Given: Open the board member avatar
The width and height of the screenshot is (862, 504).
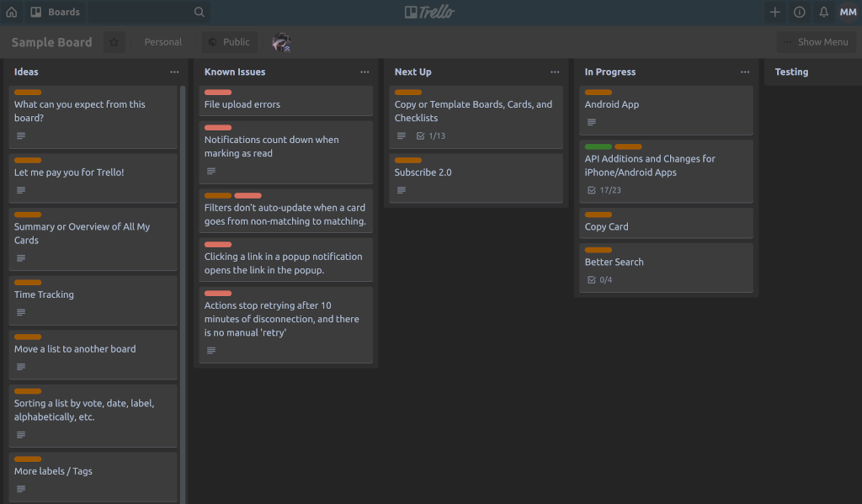Looking at the screenshot, I should [x=281, y=42].
